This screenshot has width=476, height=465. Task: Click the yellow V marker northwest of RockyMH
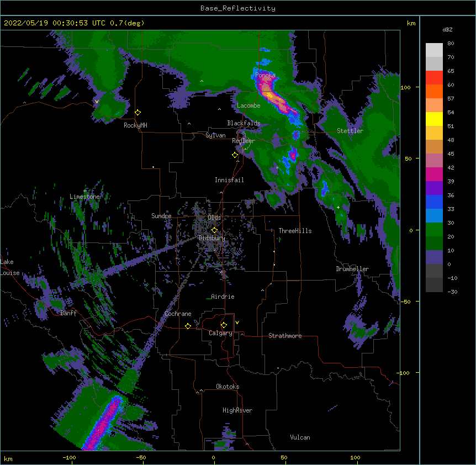(97, 102)
